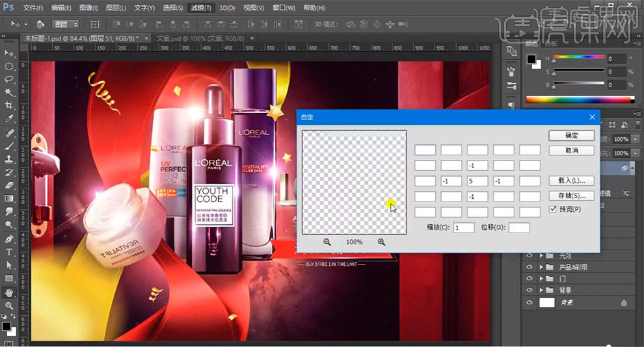Expand the 光效 layer group
The image size is (644, 347).
pyautogui.click(x=541, y=256)
